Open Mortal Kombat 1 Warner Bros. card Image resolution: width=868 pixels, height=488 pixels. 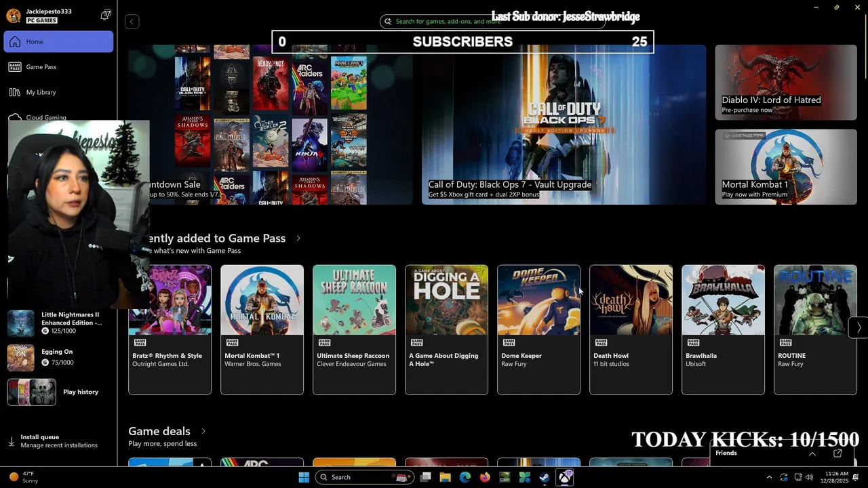pyautogui.click(x=262, y=329)
